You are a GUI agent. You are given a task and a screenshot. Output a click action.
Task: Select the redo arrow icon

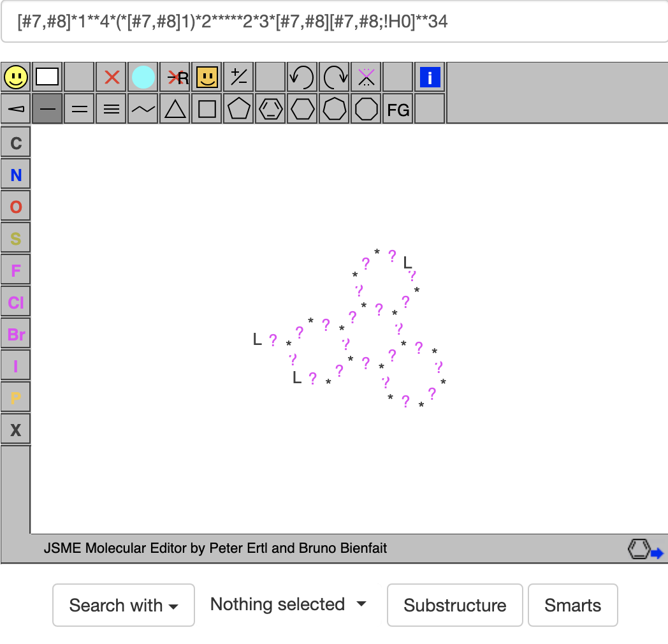(x=334, y=78)
